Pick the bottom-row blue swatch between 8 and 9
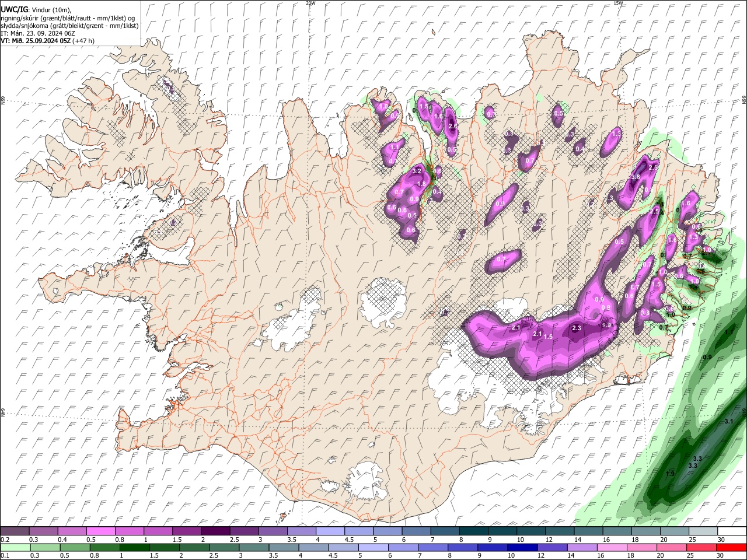Screen dimensions: 747x560 point(462,547)
